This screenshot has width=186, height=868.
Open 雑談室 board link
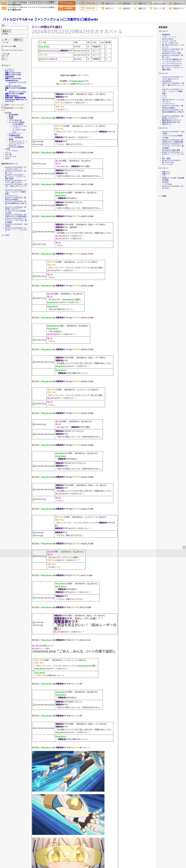pyautogui.click(x=11, y=117)
